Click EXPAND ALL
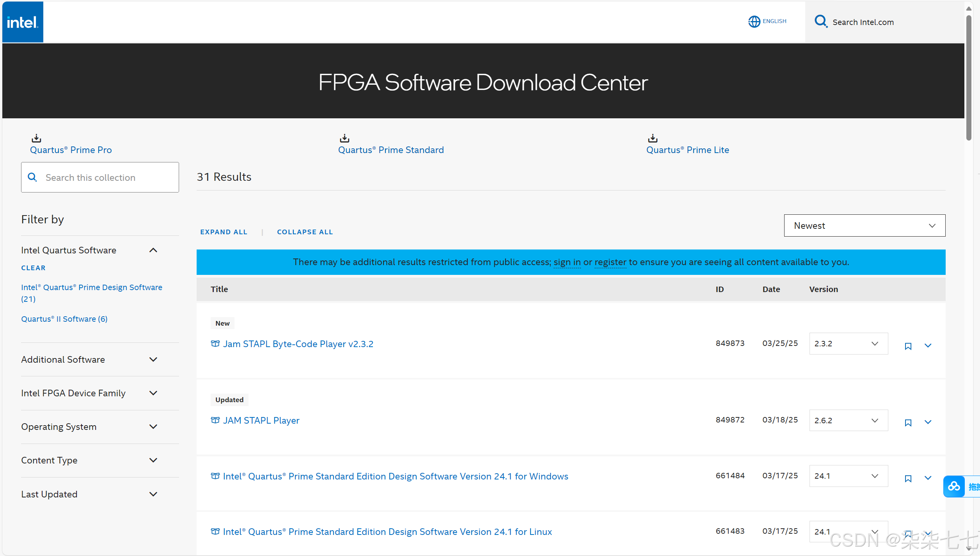Image resolution: width=980 pixels, height=556 pixels. (224, 232)
